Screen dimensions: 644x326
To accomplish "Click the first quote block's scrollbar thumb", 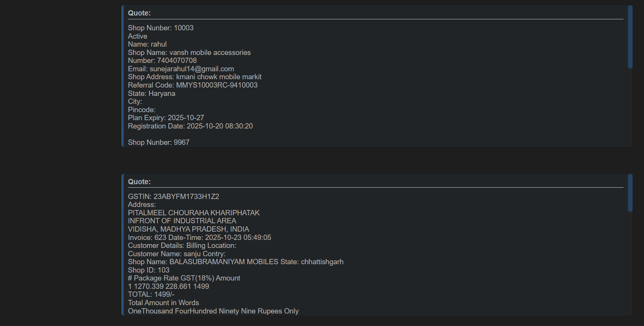I will pyautogui.click(x=630, y=37).
